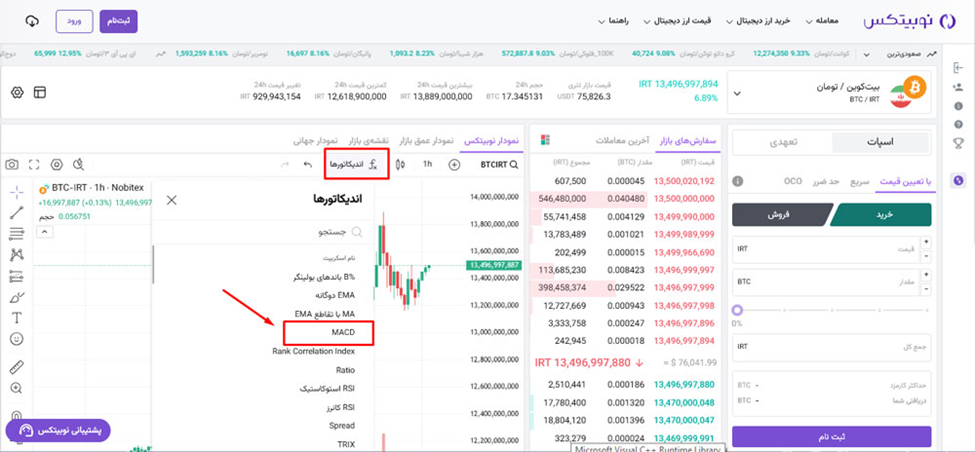Open the نمودار عمق بازار tab
Screen dimensions: 975x452
pos(426,141)
